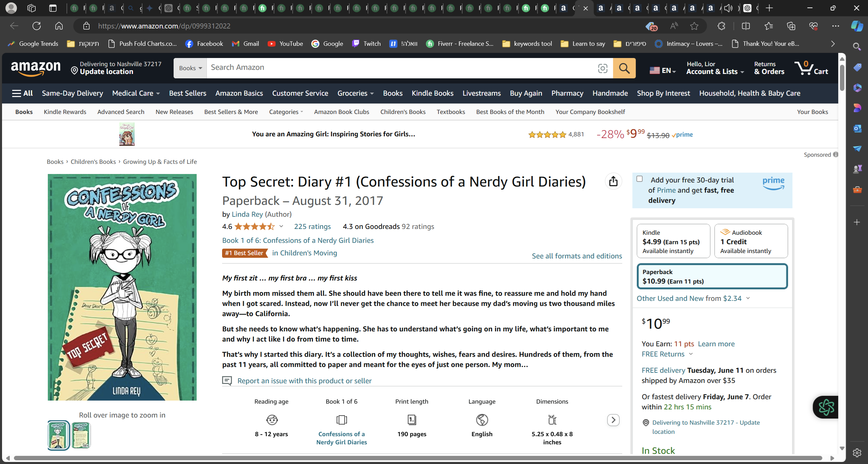Click the Amazon logo
868x464 pixels.
[36, 68]
